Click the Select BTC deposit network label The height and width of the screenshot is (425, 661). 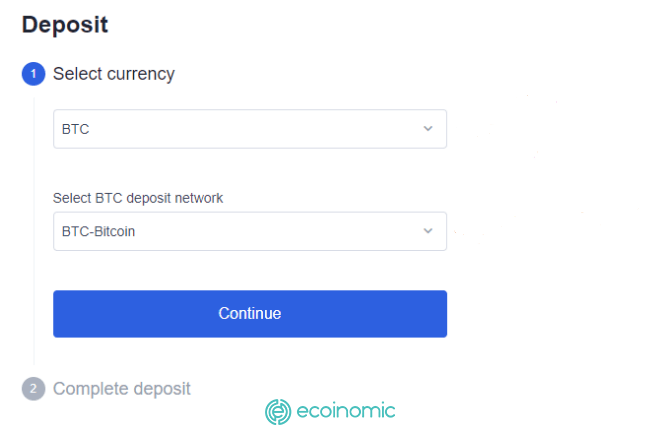[x=138, y=198]
